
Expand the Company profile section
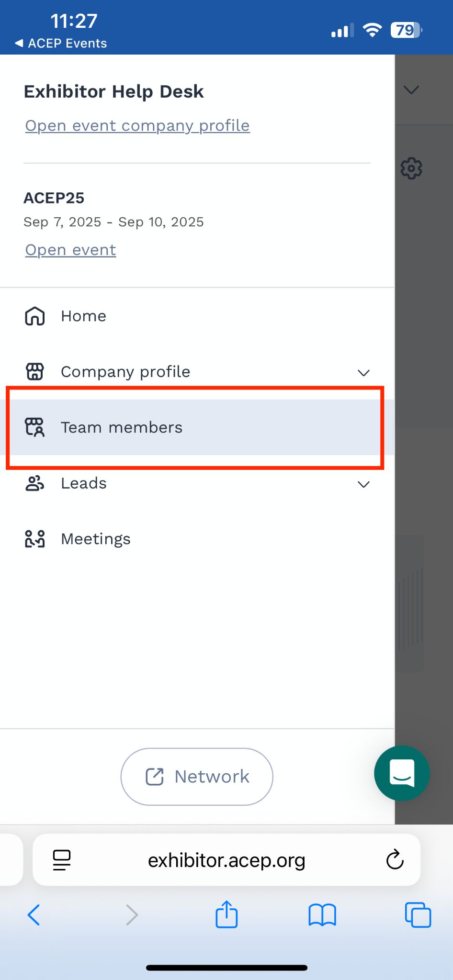[x=363, y=373]
